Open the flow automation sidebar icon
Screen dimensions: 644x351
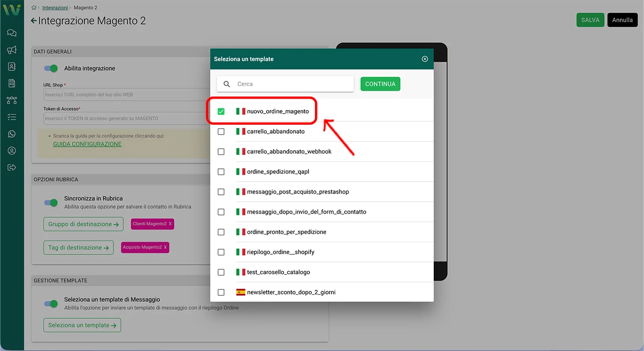[x=12, y=100]
